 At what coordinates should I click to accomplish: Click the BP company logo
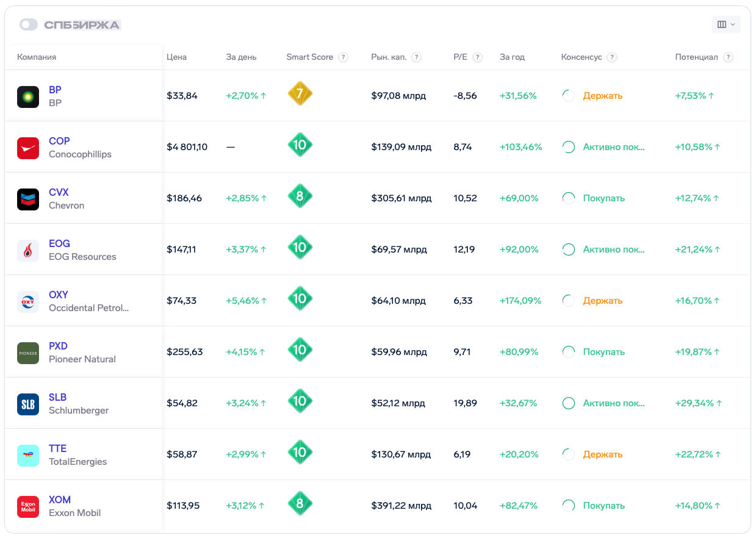(x=28, y=96)
